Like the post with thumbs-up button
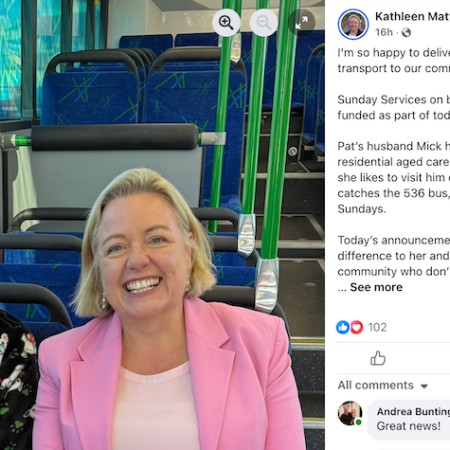 pos(378,358)
